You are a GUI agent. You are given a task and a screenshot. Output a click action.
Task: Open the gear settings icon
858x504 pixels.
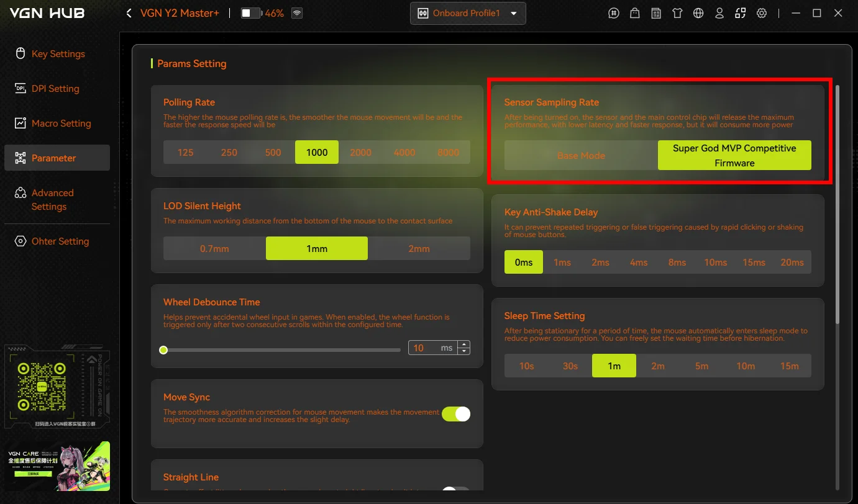[762, 13]
